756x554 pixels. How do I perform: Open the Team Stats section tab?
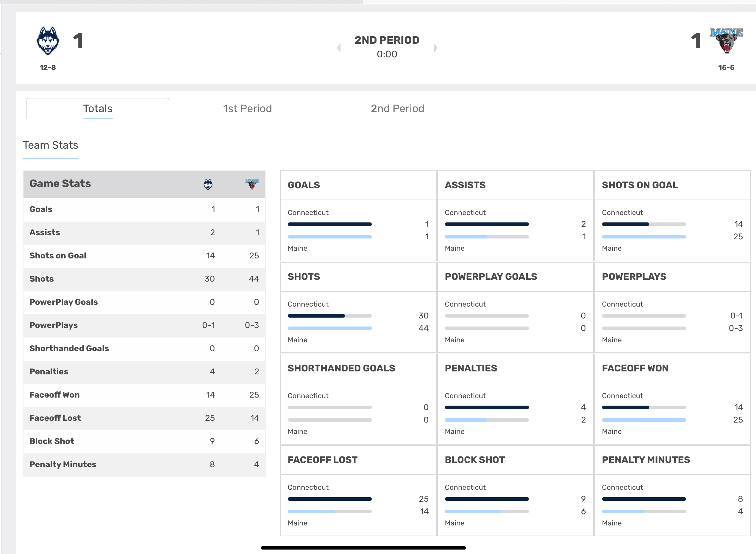[x=51, y=145]
